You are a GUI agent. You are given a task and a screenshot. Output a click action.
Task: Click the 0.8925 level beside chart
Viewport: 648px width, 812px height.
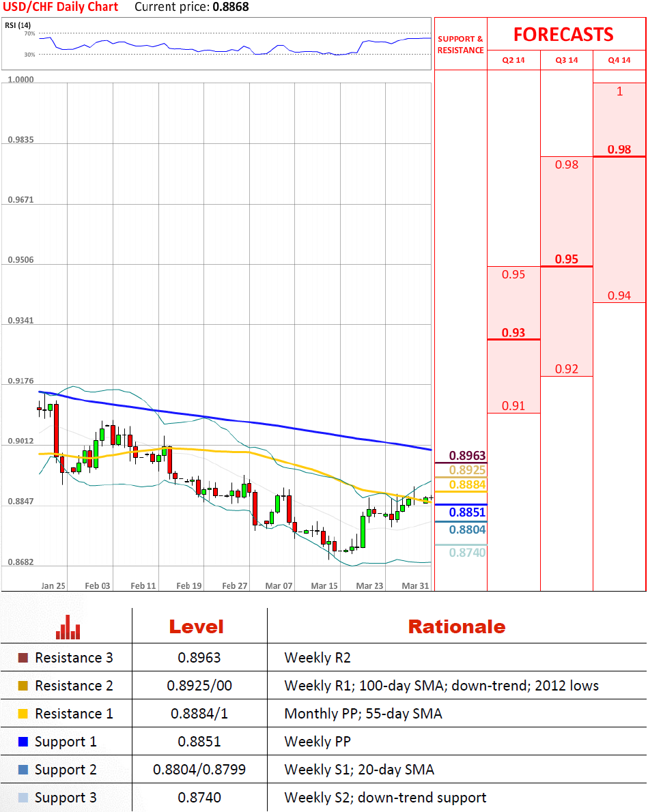point(467,470)
